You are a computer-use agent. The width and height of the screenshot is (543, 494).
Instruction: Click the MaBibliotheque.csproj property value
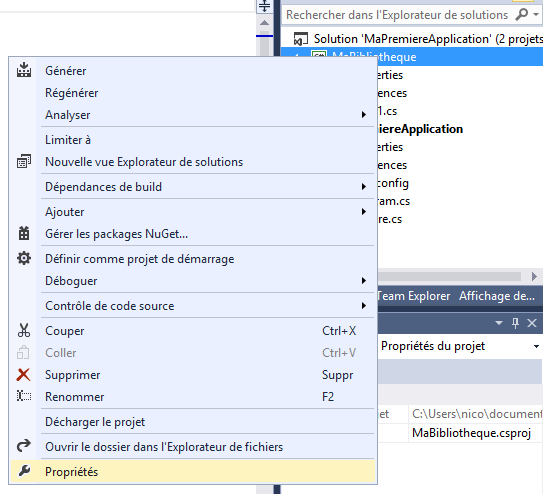coord(471,433)
